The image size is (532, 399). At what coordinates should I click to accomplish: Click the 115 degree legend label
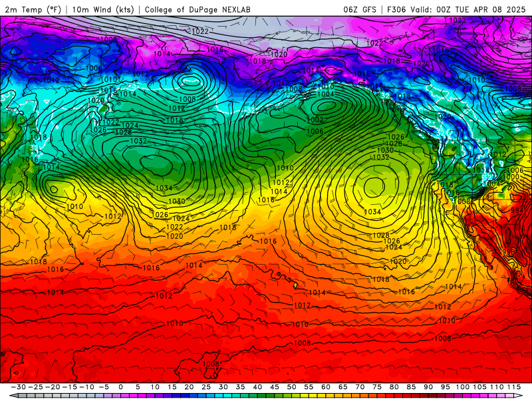[513, 387]
